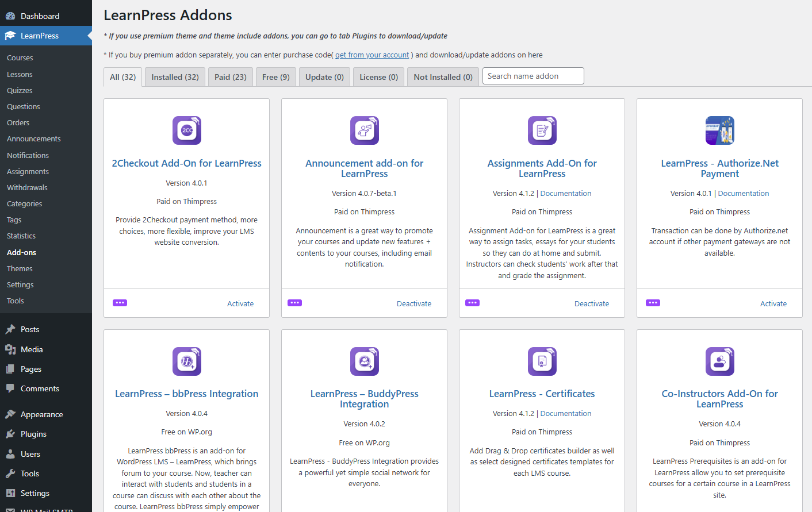Focus the Search name addon field

coord(533,76)
